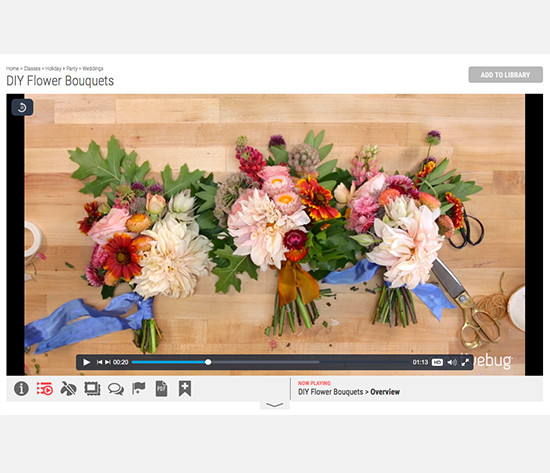Enter fullscreen video mode
This screenshot has height=473, width=550.
[465, 362]
